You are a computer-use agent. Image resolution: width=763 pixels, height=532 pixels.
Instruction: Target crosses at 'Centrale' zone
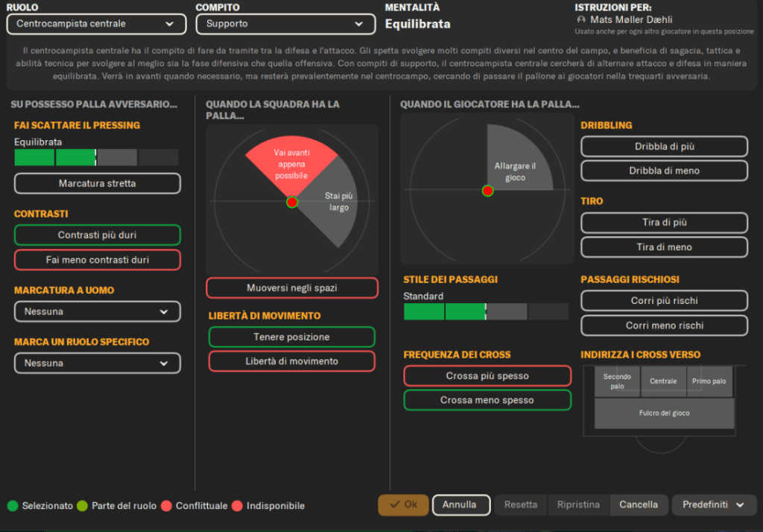tap(663, 381)
